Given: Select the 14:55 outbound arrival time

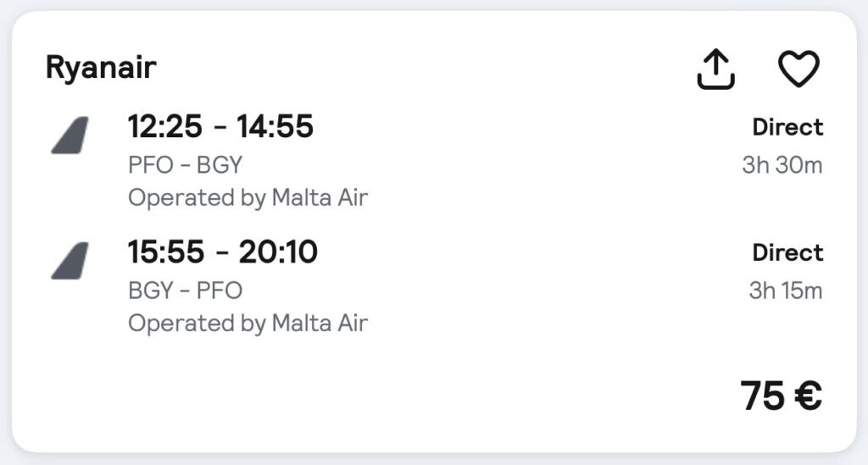Looking at the screenshot, I should coord(275,127).
